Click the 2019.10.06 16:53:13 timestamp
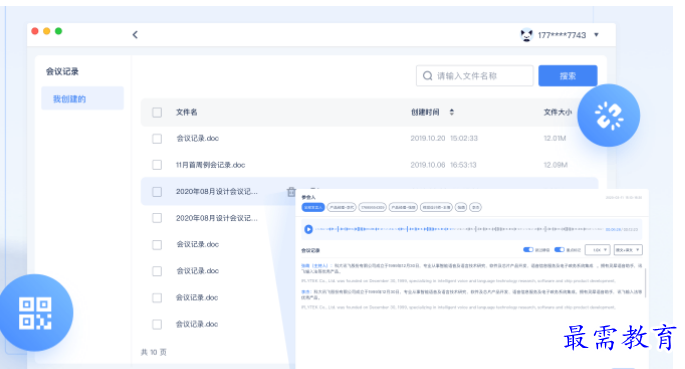 [443, 165]
